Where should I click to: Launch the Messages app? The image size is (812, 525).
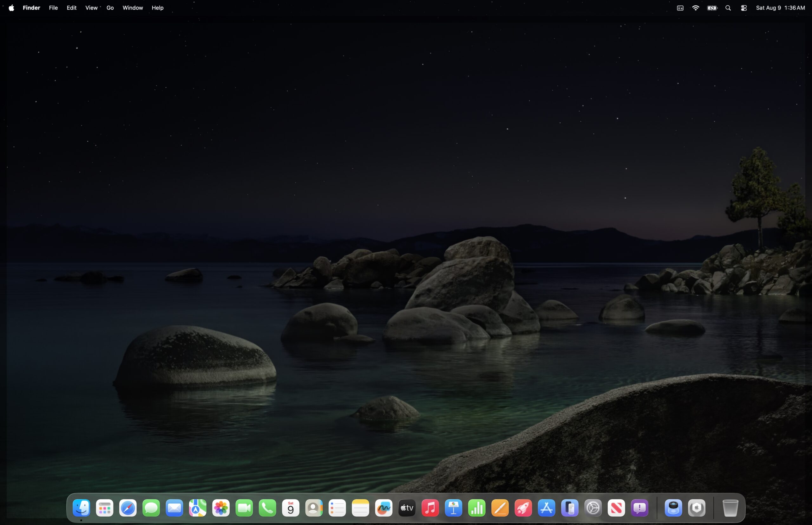coord(151,508)
